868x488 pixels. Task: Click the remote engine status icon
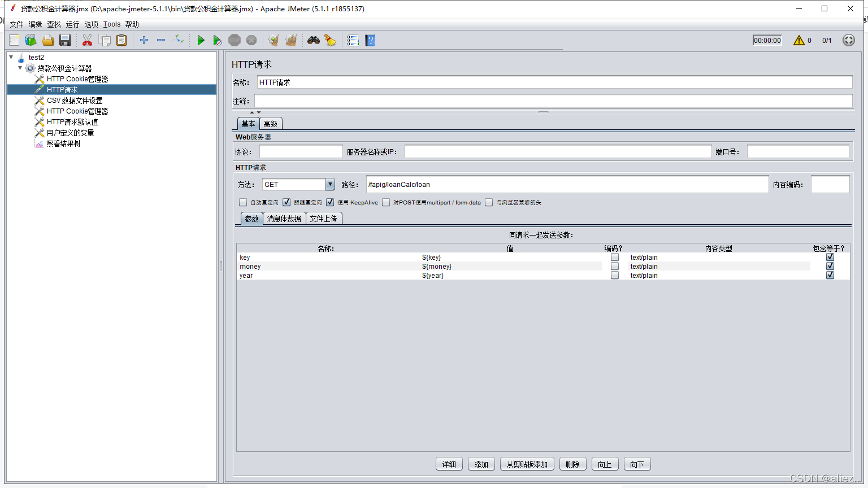849,40
